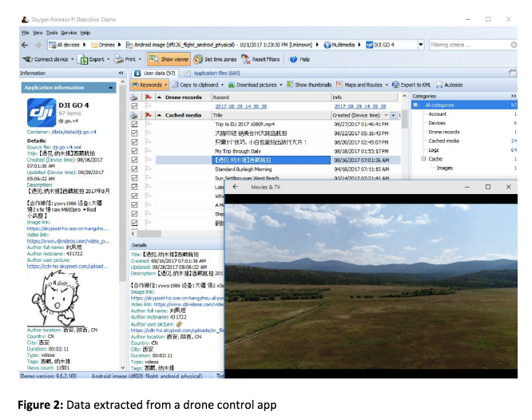The width and height of the screenshot is (532, 420).
Task: Click the Multimedia breadcrumb item
Action: [339, 45]
